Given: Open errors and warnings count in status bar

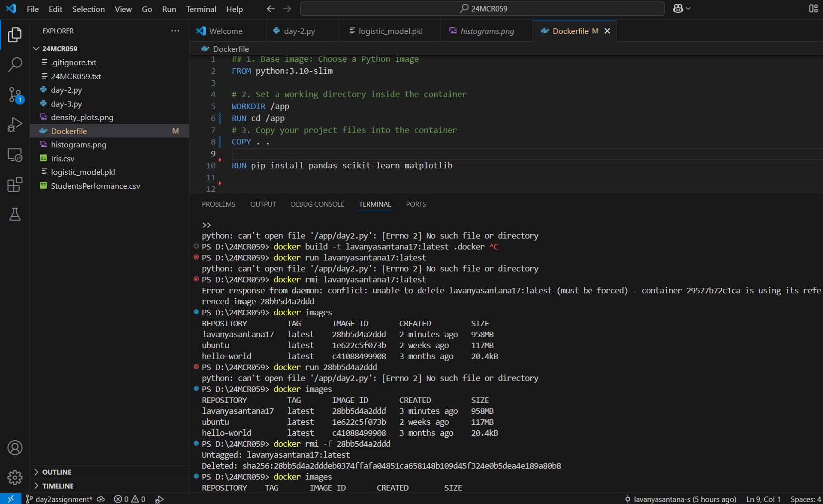Looking at the screenshot, I should pyautogui.click(x=130, y=499).
